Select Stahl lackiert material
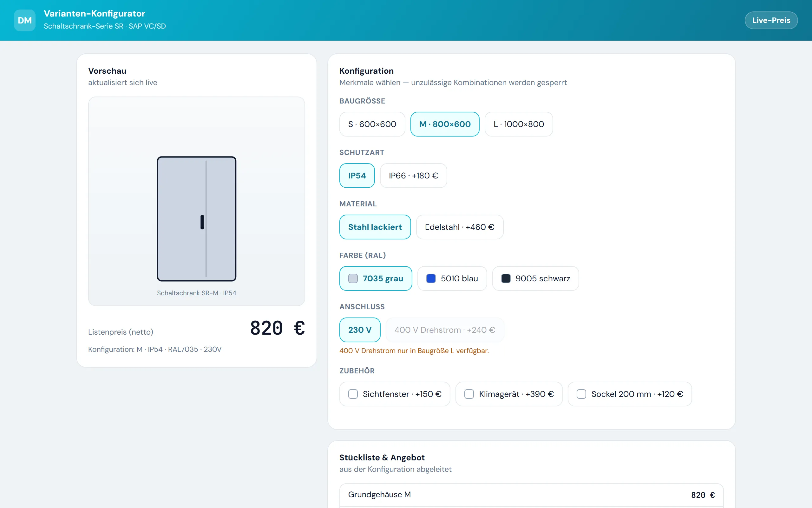Image resolution: width=812 pixels, height=508 pixels. click(375, 227)
